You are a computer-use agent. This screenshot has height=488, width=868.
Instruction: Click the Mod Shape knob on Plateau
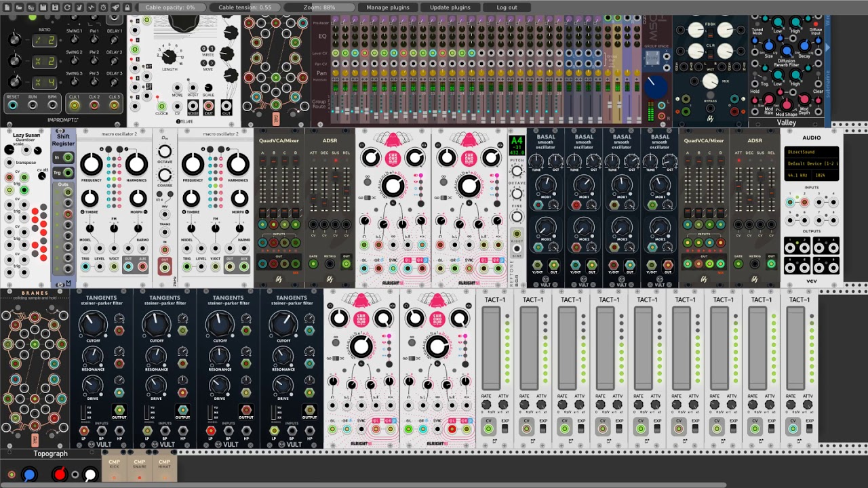coord(787,105)
